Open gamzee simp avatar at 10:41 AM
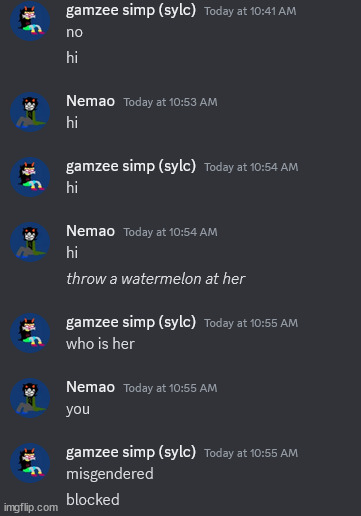The width and height of the screenshot is (361, 516). (x=30, y=21)
